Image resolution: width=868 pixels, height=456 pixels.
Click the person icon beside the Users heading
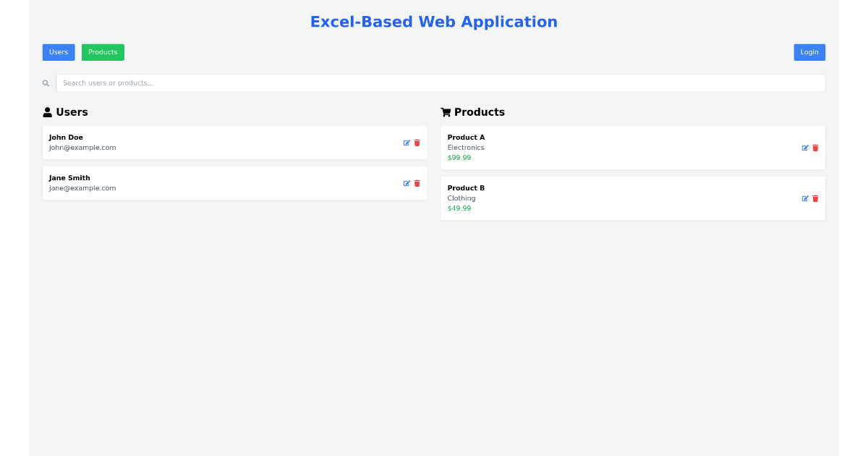click(x=46, y=111)
